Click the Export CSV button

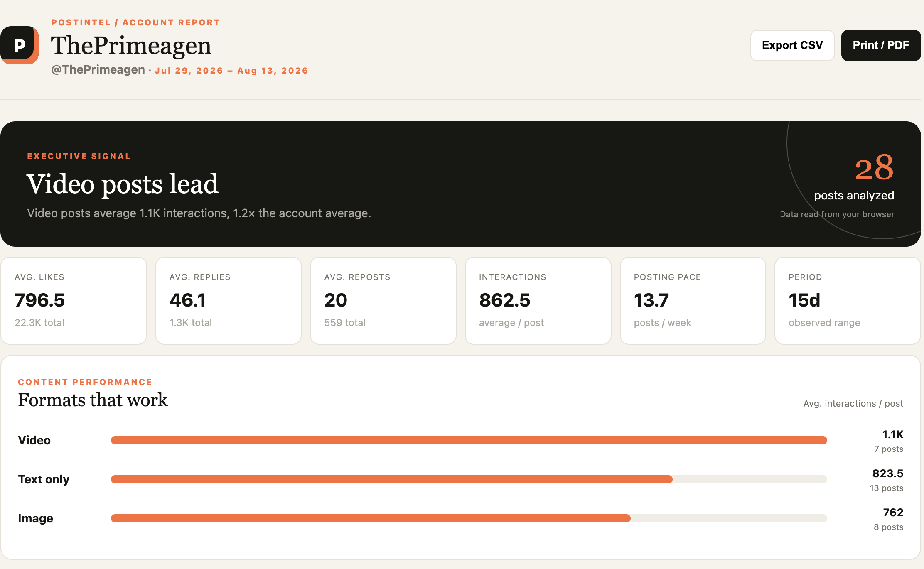pyautogui.click(x=792, y=45)
